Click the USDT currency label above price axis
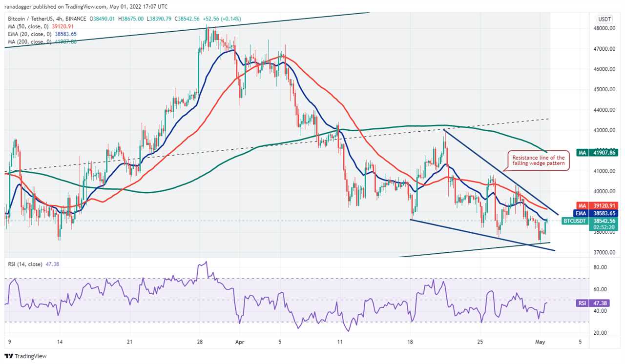This screenshot has width=625, height=364. [x=604, y=19]
